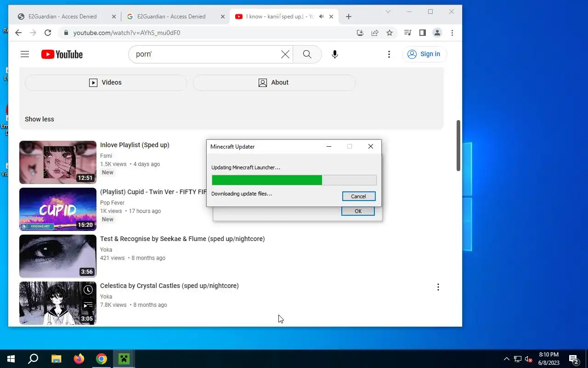Go back in Chrome
Viewport: 588px width, 368px height.
[18, 33]
